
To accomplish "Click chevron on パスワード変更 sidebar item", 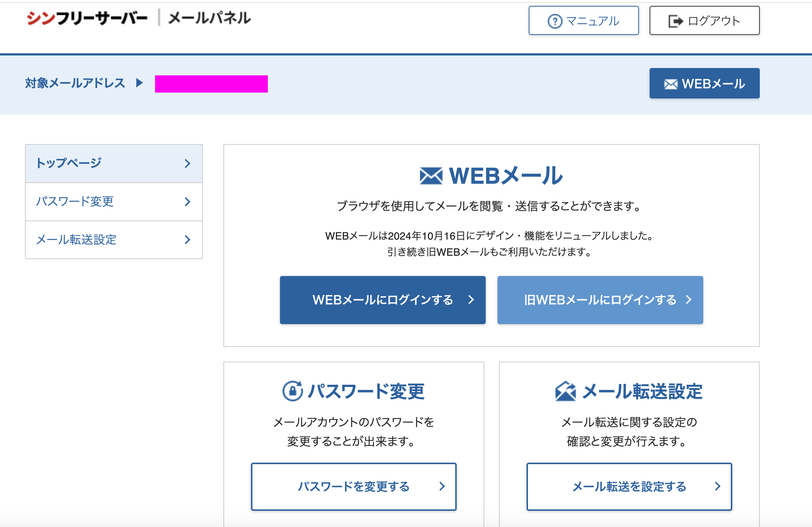I will click(187, 202).
